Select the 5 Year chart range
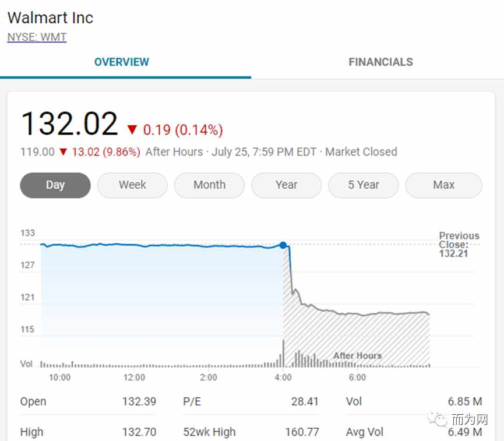This screenshot has width=504, height=441. click(x=364, y=185)
